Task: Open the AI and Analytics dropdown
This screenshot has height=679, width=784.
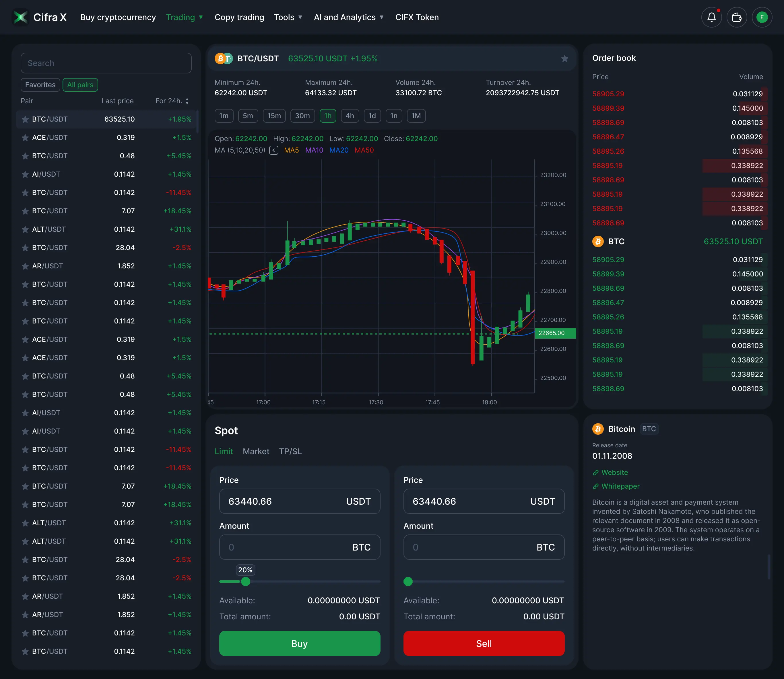Action: click(348, 17)
